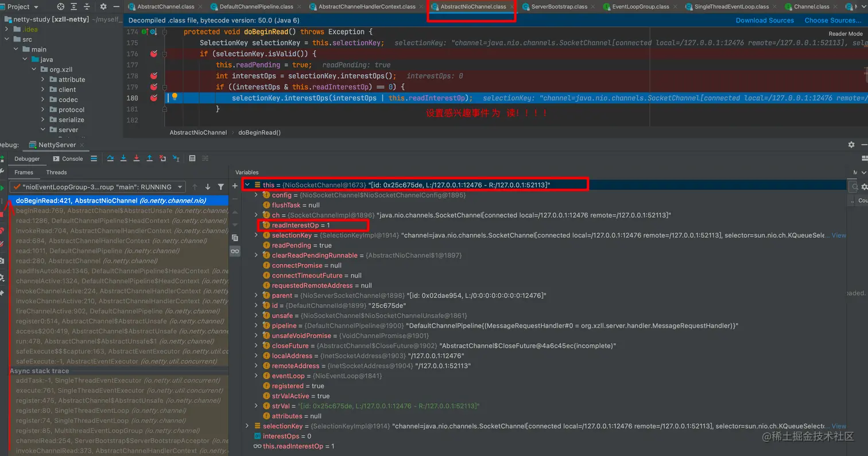
Task: Click Show Execution Point icon beside Console
Action: click(94, 159)
